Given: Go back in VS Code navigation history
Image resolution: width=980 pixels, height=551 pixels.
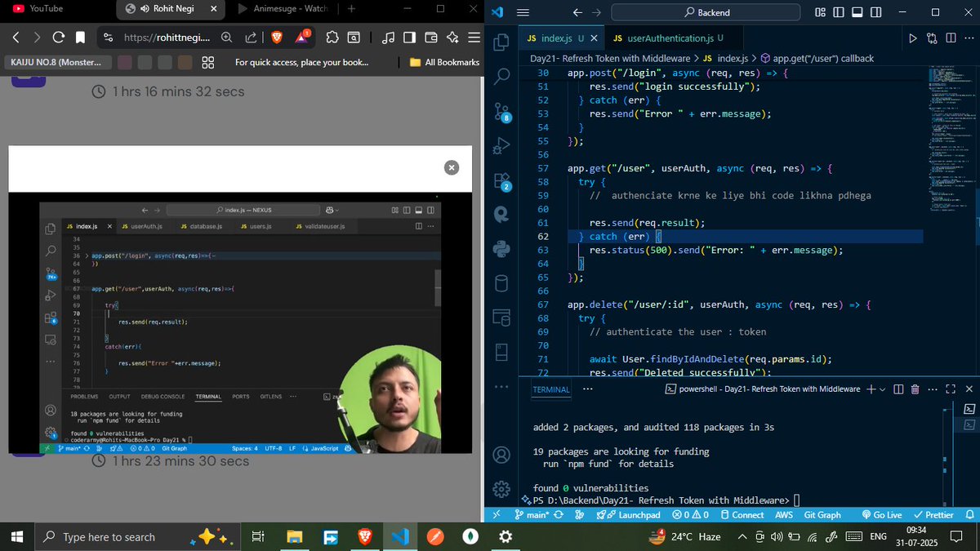Looking at the screenshot, I should 577,13.
